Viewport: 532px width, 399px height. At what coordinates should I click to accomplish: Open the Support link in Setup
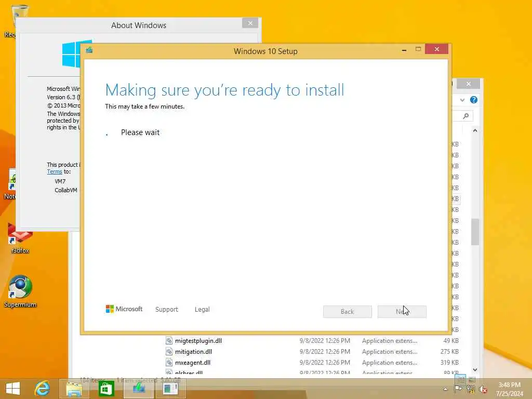point(167,310)
